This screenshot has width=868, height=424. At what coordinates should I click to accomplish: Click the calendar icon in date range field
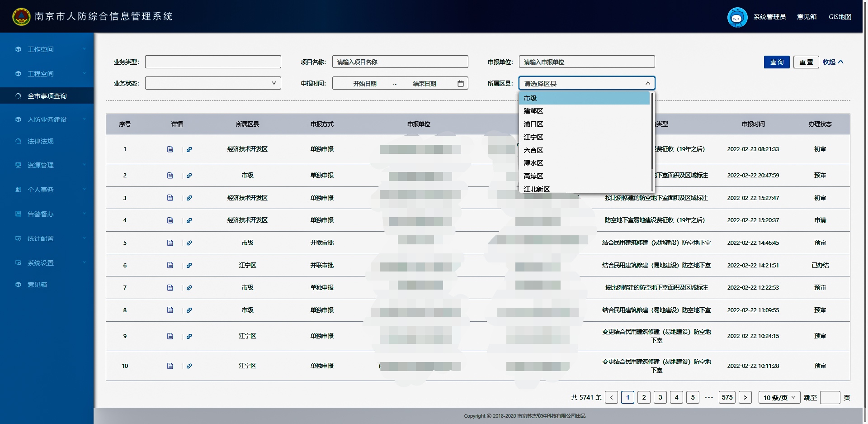coord(460,84)
